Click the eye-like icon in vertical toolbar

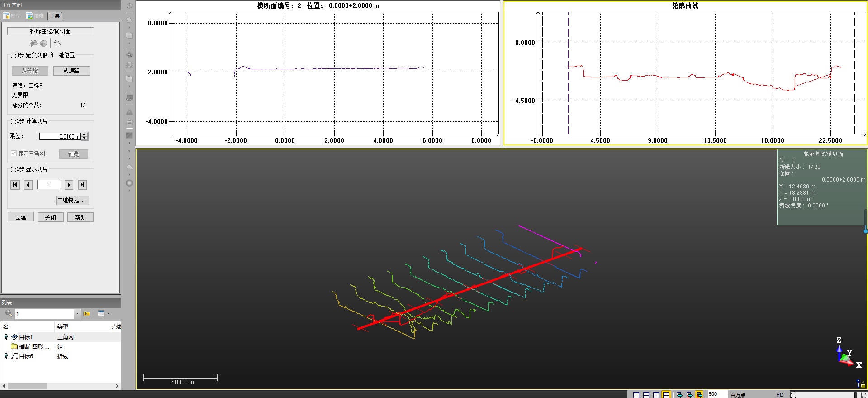point(129,98)
